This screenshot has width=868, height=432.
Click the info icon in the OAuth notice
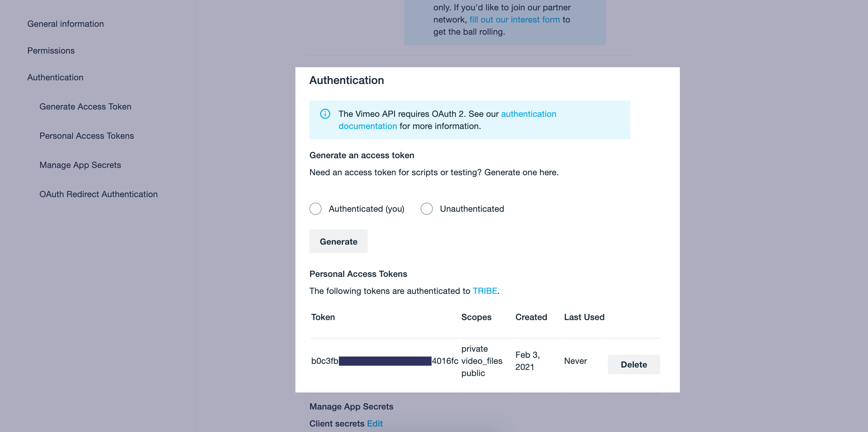[325, 114]
